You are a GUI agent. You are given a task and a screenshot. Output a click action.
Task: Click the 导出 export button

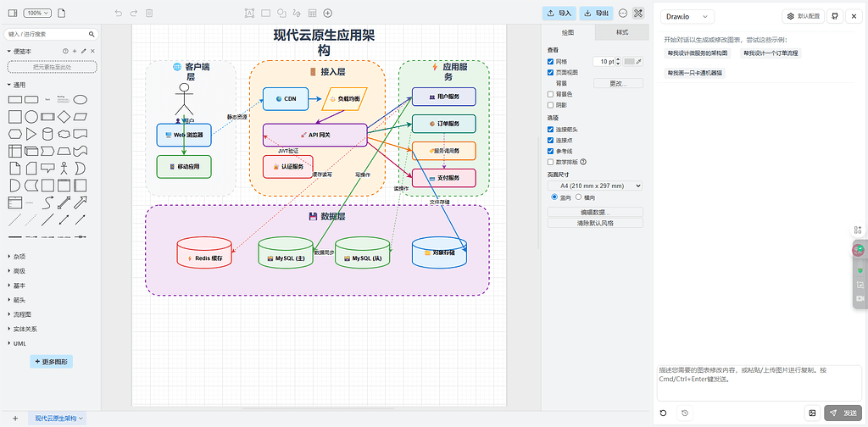click(596, 14)
